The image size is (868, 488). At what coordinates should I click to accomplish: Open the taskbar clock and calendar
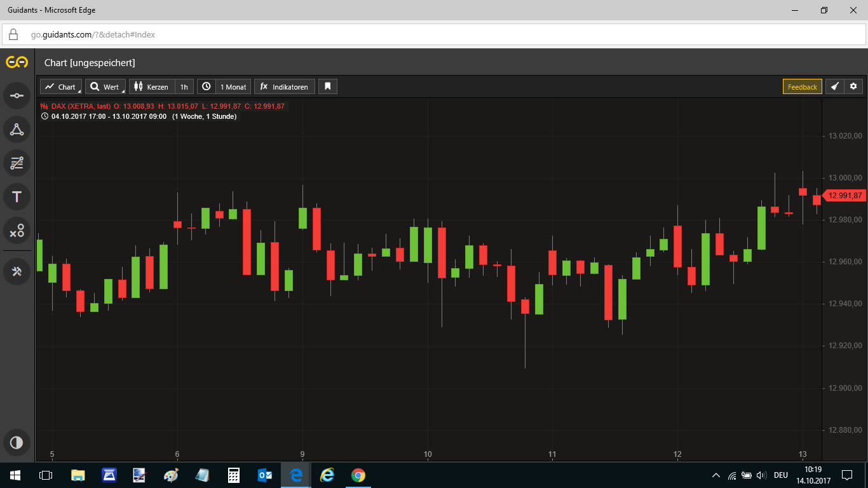(813, 475)
